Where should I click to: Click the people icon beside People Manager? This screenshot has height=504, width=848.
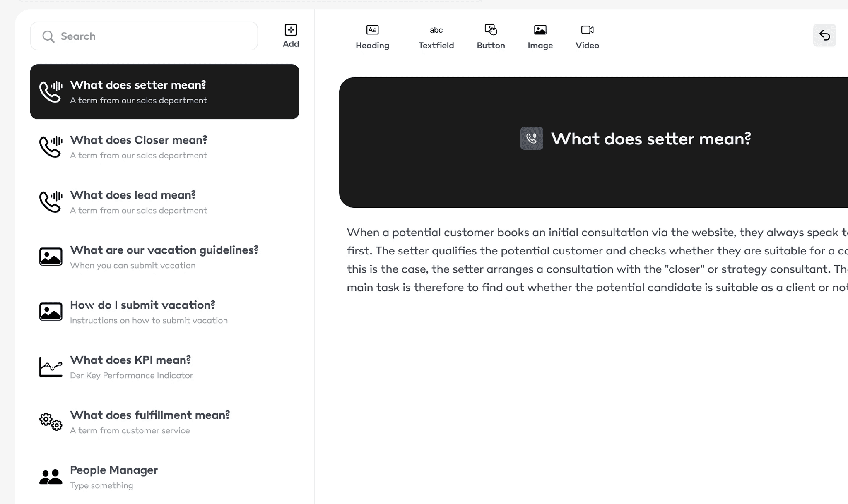point(51,477)
